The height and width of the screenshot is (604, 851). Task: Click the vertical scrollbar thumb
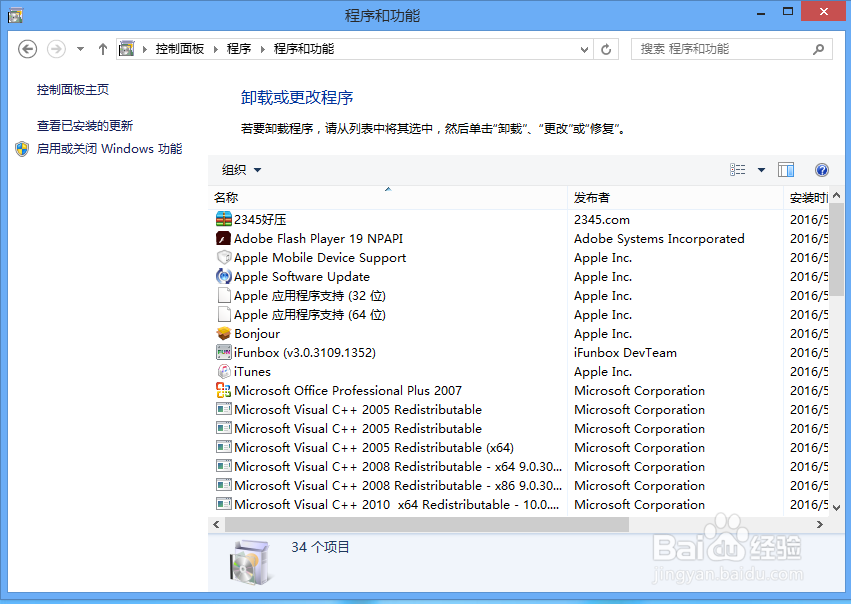[836, 250]
